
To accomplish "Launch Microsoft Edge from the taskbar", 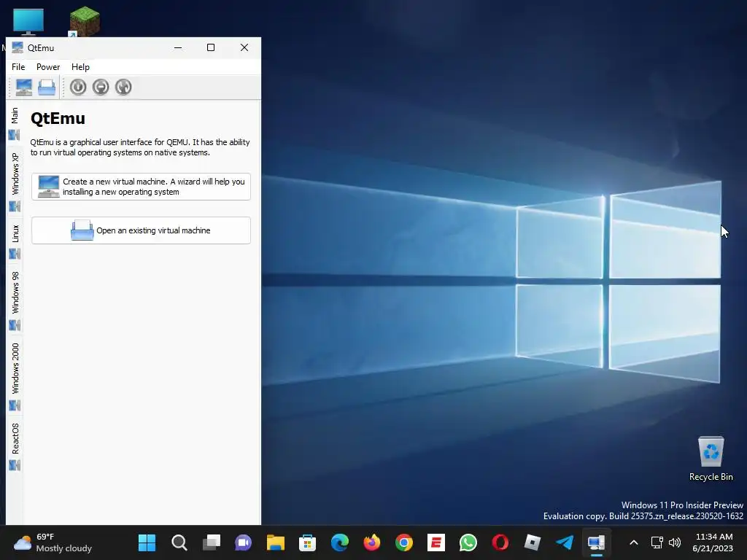I will pyautogui.click(x=340, y=542).
